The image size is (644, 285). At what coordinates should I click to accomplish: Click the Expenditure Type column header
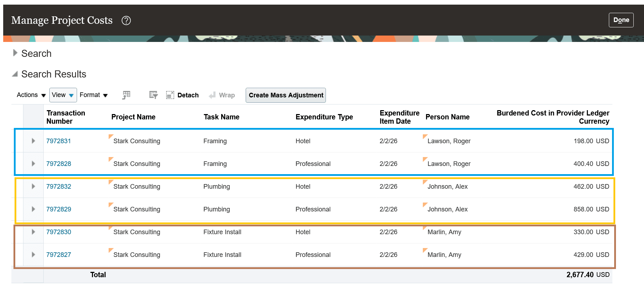tap(324, 117)
